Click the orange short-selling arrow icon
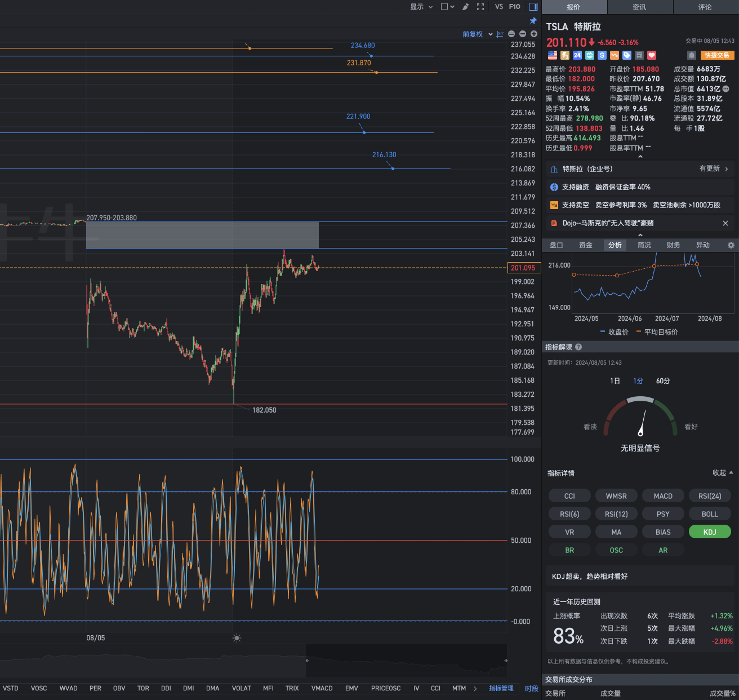Image resolution: width=739 pixels, height=700 pixels. pos(615,55)
